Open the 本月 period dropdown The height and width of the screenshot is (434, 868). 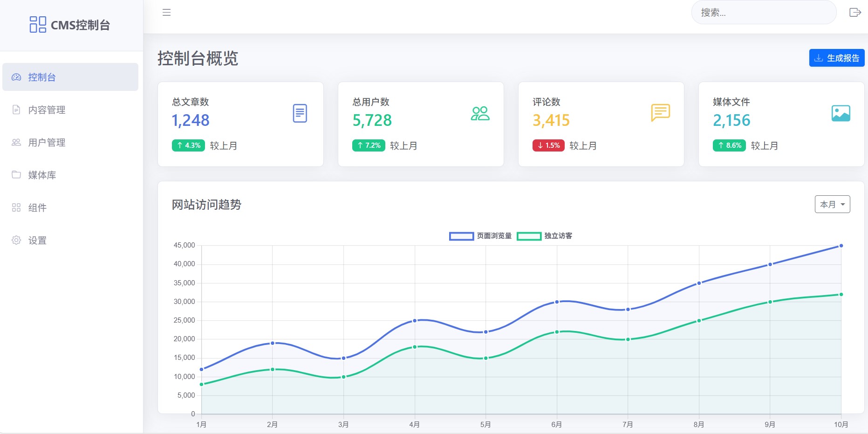[832, 204]
